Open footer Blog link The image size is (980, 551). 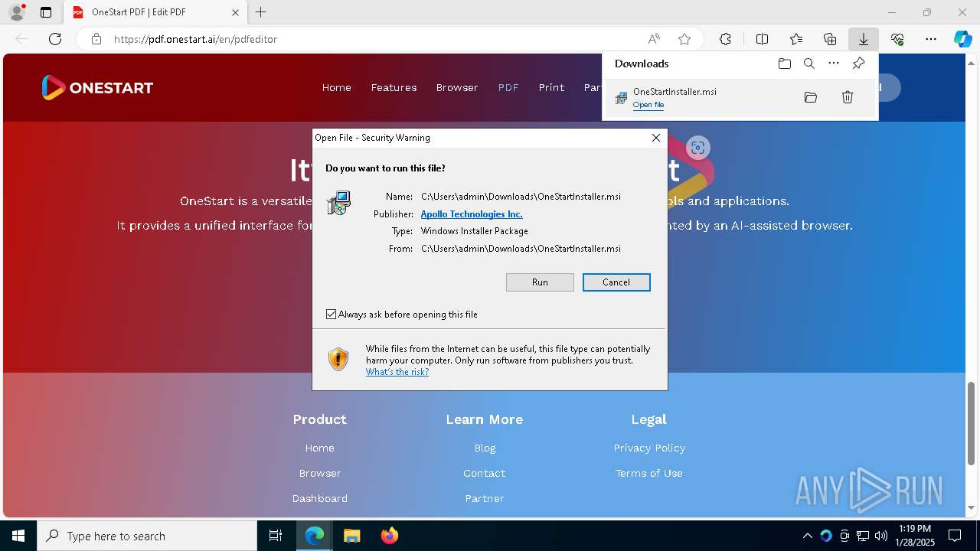tap(485, 448)
